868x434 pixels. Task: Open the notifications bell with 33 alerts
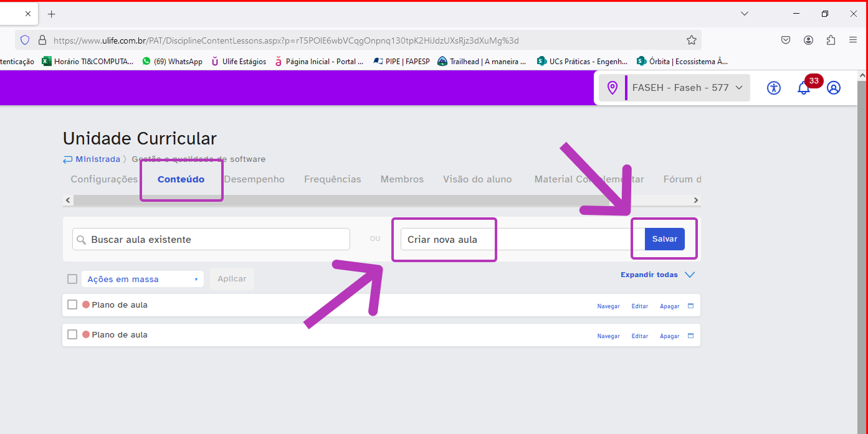pos(804,88)
